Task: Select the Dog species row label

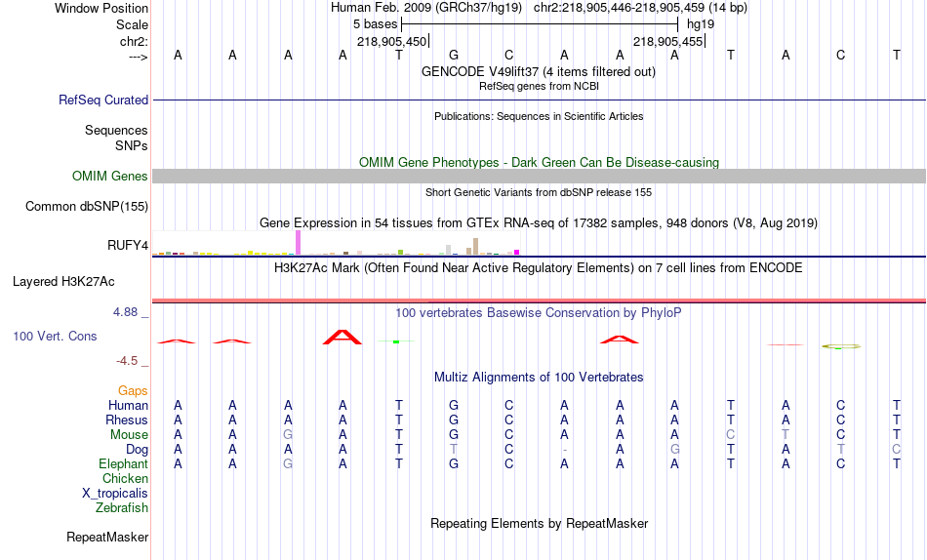Action: coord(137,450)
